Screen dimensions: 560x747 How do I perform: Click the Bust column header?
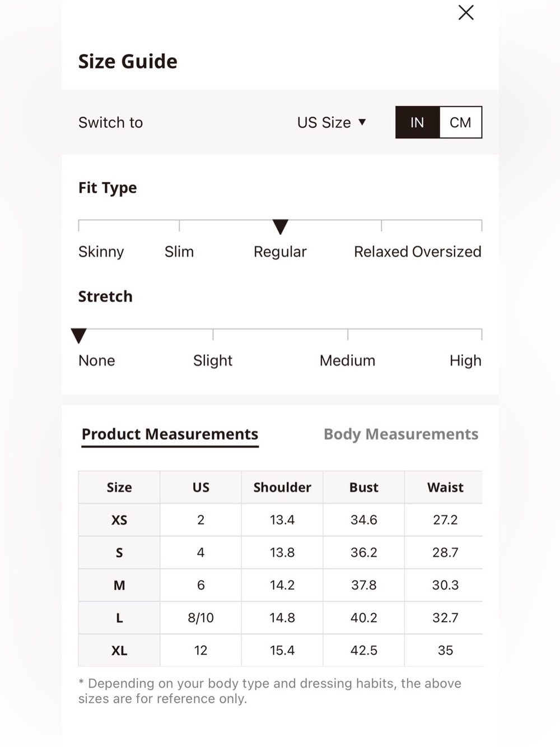click(x=364, y=487)
